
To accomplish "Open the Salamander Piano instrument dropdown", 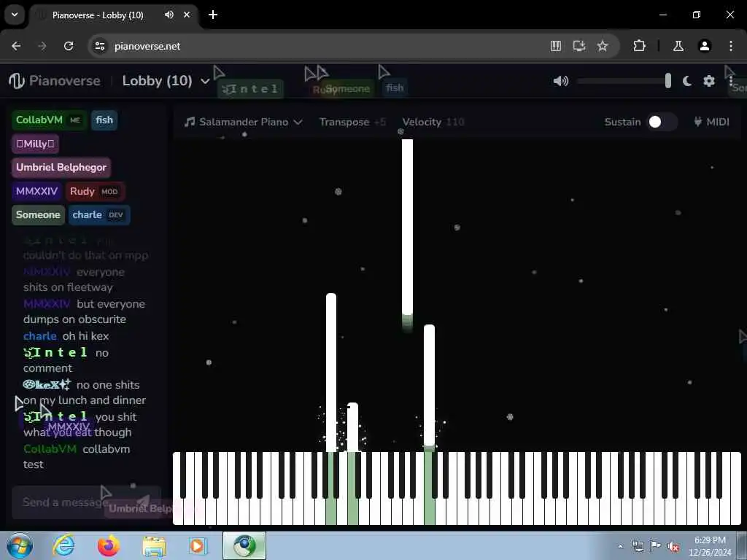I will coord(244,122).
